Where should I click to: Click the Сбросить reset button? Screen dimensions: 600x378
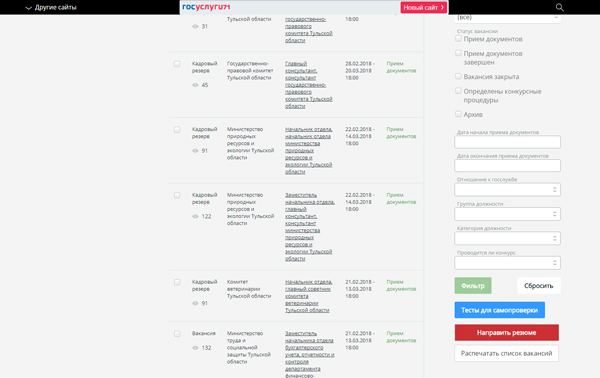tap(539, 286)
